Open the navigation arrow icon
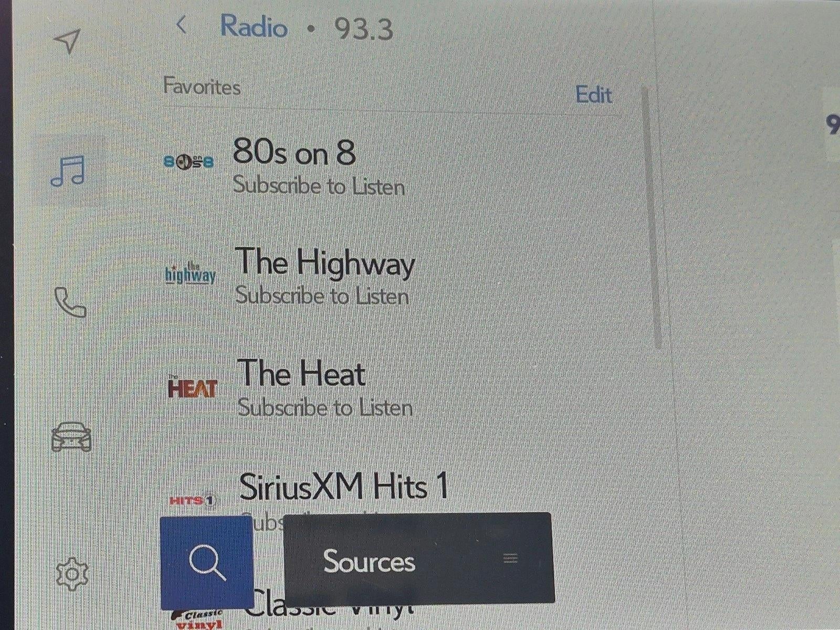This screenshot has height=630, width=840. (67, 40)
